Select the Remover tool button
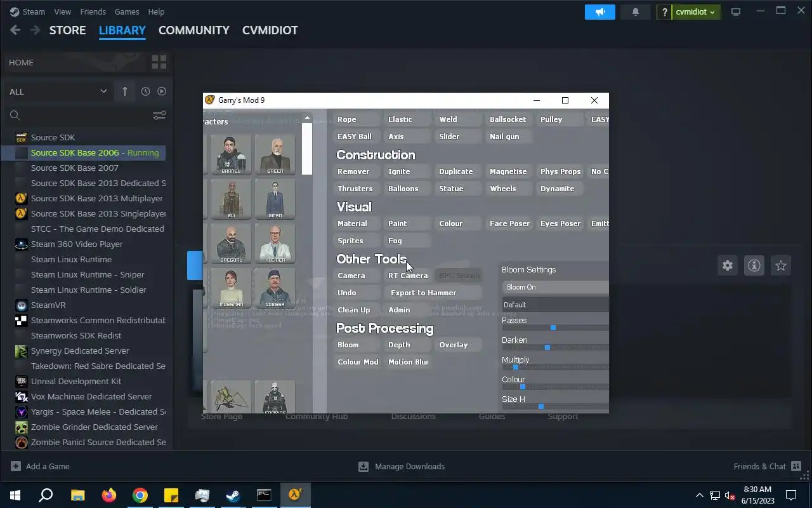 click(356, 171)
